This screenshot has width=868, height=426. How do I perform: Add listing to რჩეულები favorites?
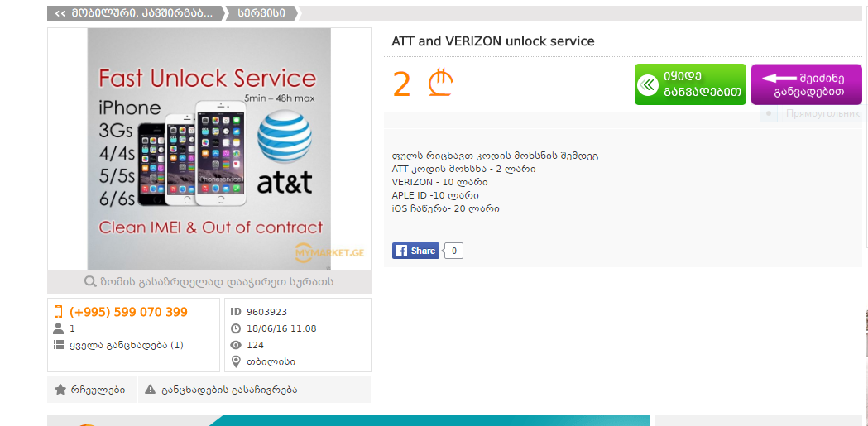[x=93, y=390]
